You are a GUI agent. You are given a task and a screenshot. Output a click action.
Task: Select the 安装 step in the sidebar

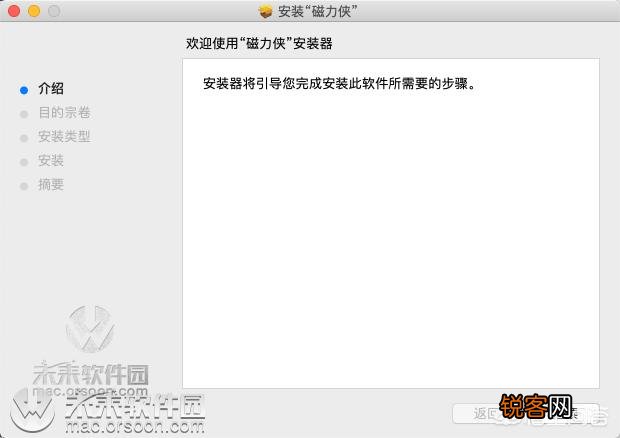point(51,160)
